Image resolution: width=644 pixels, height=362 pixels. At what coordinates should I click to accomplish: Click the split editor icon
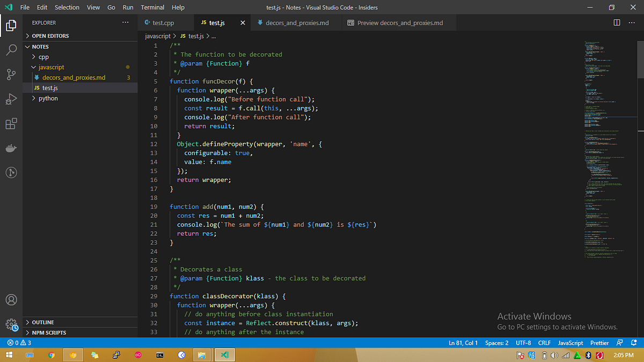click(x=617, y=23)
